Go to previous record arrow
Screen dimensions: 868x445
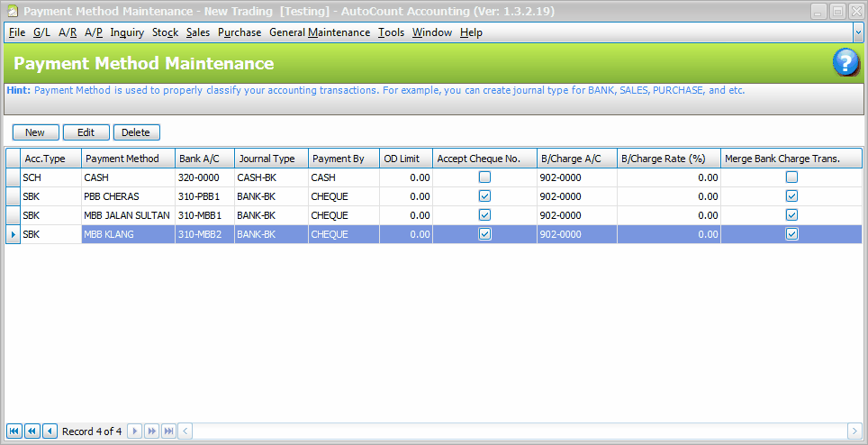click(50, 431)
